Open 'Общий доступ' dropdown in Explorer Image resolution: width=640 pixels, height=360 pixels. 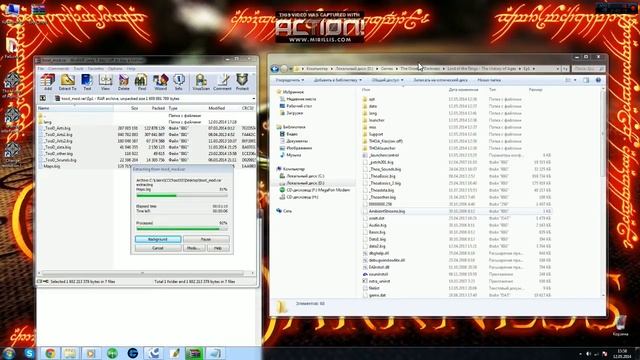(x=387, y=80)
